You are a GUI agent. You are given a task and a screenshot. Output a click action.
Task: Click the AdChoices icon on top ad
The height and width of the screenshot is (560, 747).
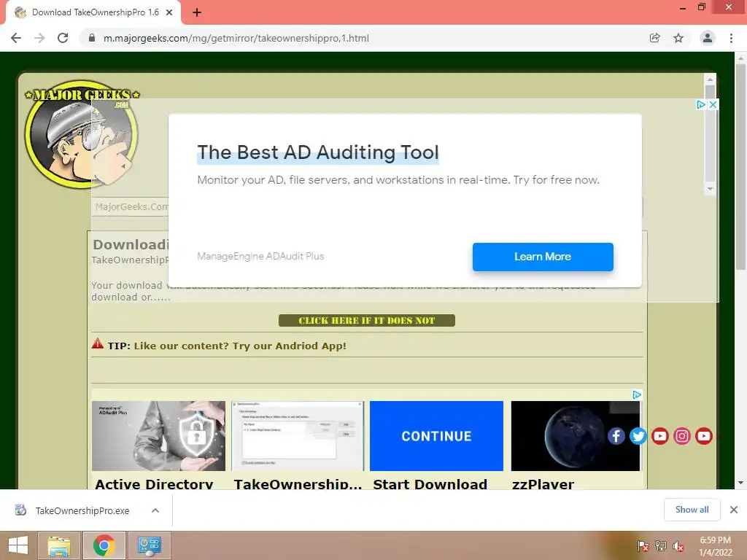click(x=701, y=105)
